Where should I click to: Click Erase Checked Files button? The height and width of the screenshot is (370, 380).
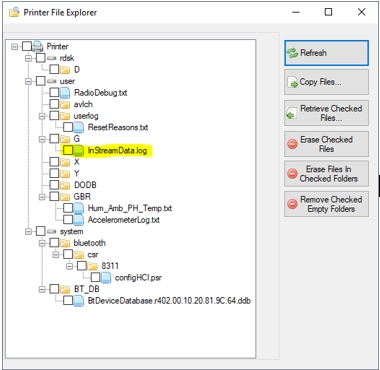(326, 144)
